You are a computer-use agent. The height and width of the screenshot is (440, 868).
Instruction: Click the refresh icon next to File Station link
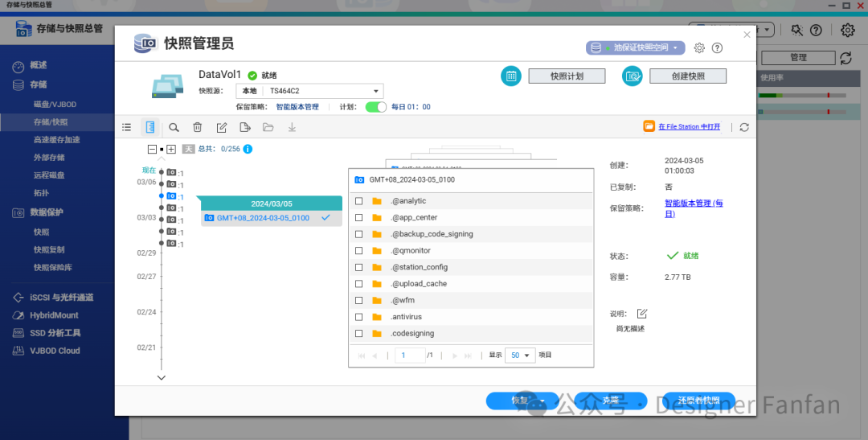(x=744, y=127)
